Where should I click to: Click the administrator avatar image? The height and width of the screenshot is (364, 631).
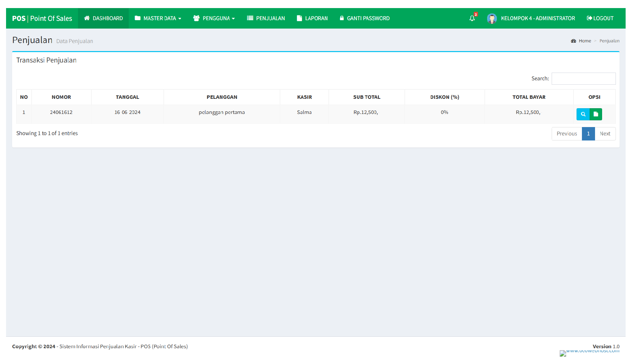[x=492, y=18]
